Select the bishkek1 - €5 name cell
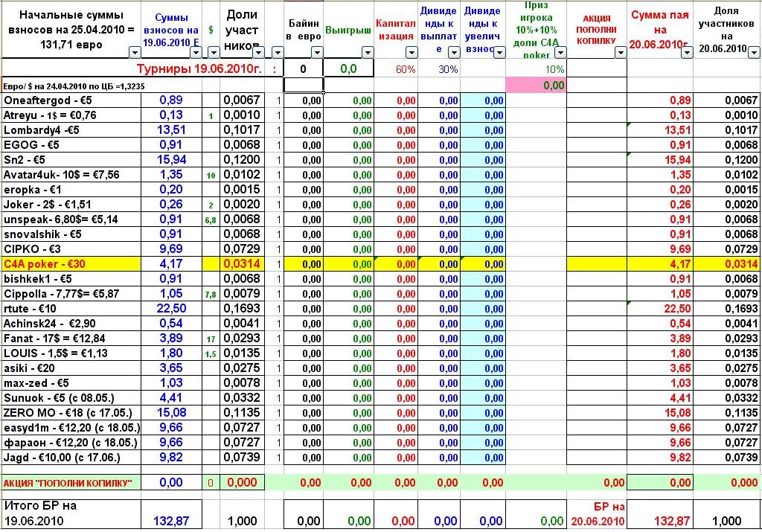 [x=71, y=279]
